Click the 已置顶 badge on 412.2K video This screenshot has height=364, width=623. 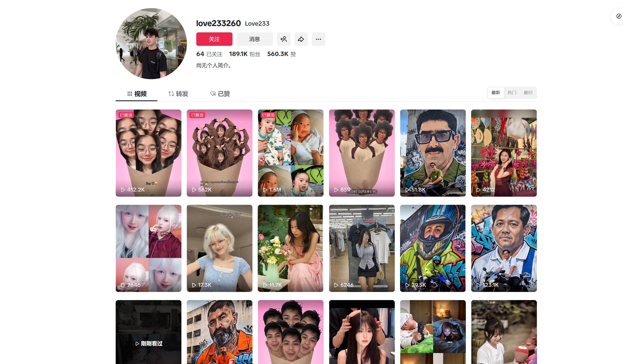[x=126, y=115]
